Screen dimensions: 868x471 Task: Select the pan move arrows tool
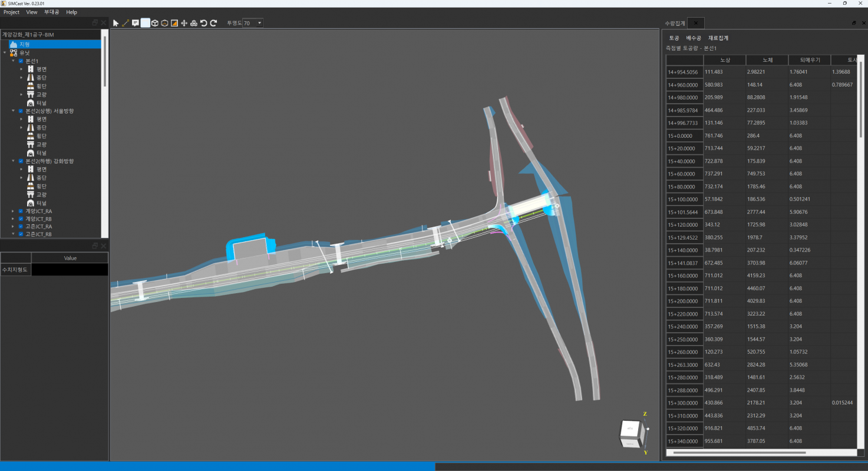tap(184, 23)
